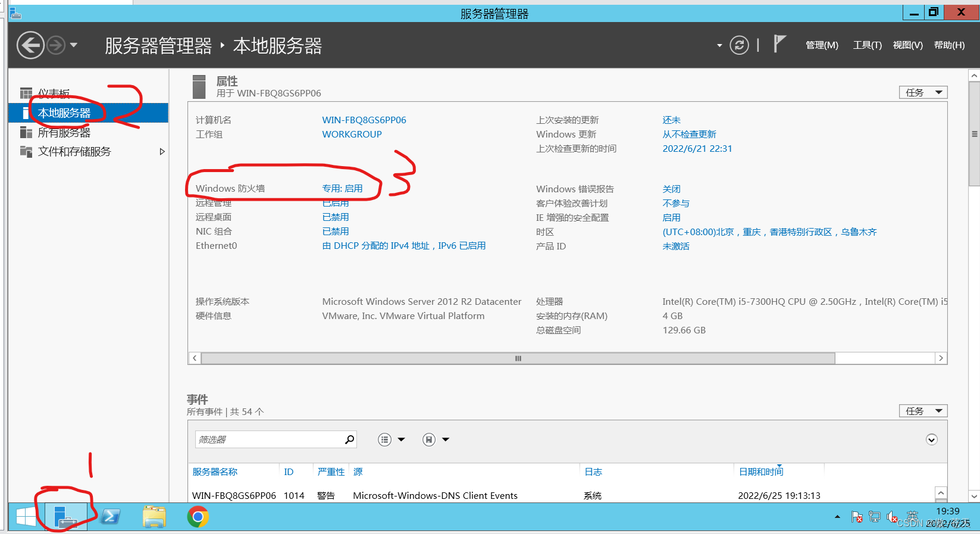
Task: Open the Windows Start button
Action: 26,516
